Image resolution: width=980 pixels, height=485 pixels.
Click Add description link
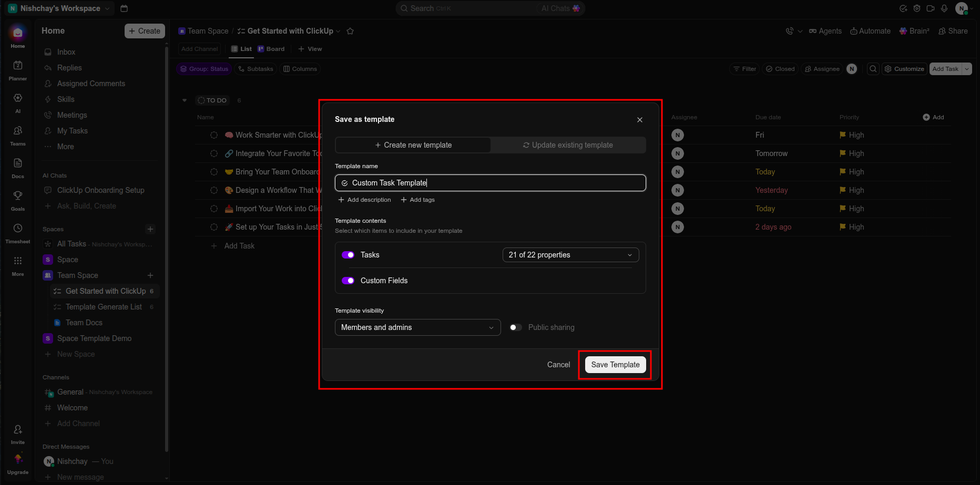coord(365,200)
